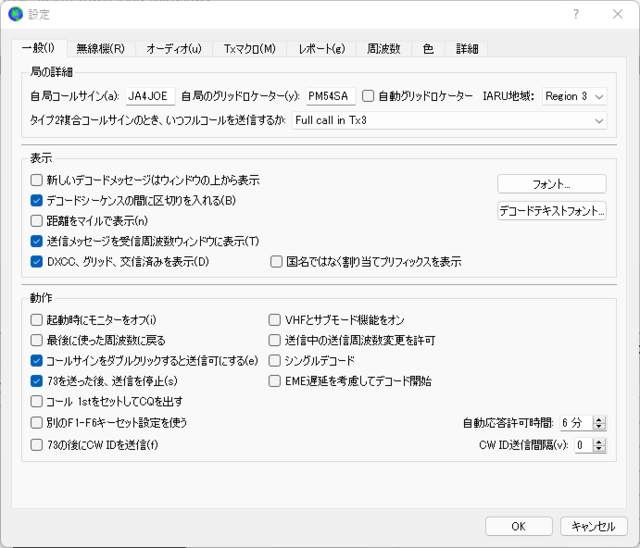This screenshot has width=640, height=548.
Task: Switch to the Txマクロ(M) tab
Action: point(249,49)
